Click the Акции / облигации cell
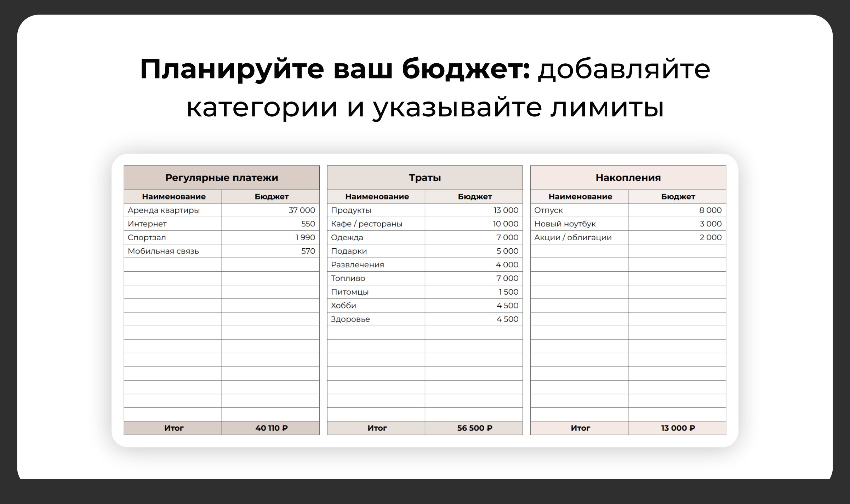 pyautogui.click(x=579, y=237)
